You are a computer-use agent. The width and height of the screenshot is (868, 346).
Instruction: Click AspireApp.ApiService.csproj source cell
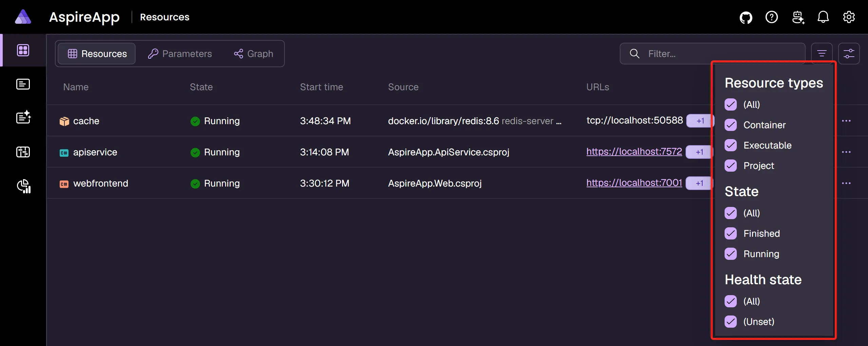tap(449, 152)
